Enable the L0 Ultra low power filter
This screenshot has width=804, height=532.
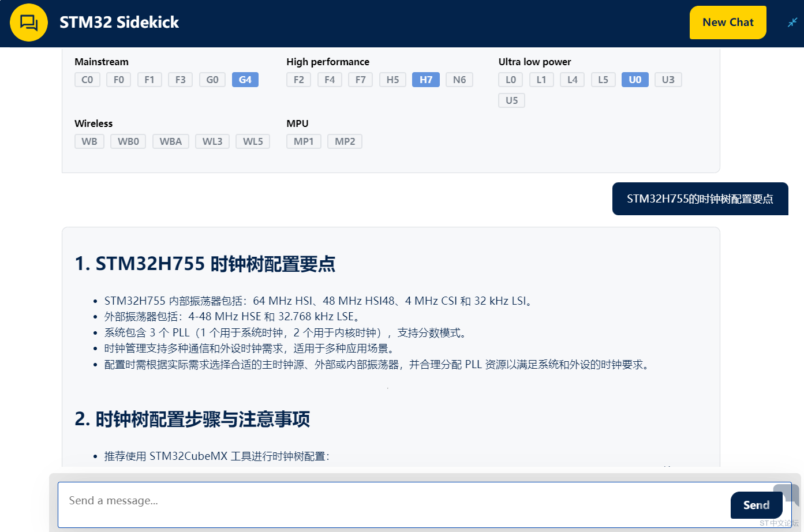[x=510, y=79]
